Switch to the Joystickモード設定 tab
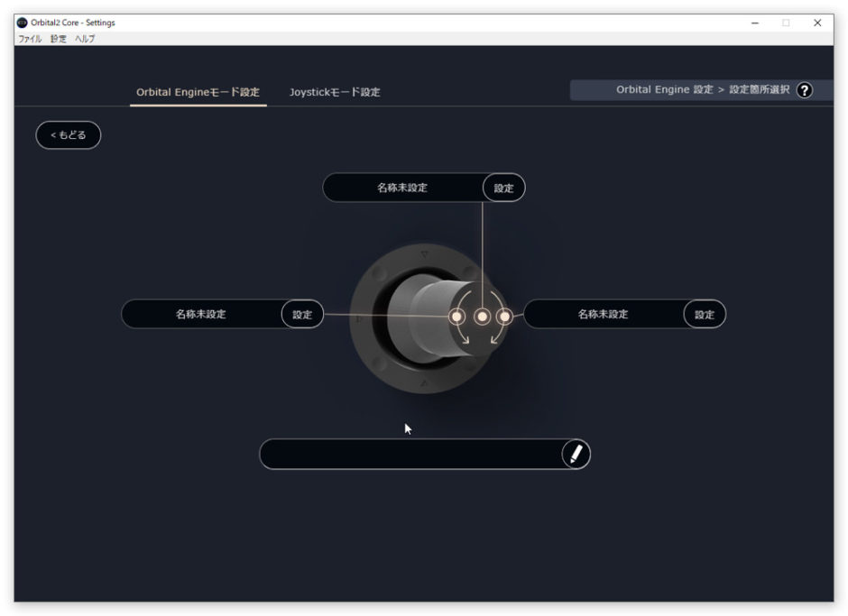Screen dimensions: 848x616 click(x=335, y=92)
